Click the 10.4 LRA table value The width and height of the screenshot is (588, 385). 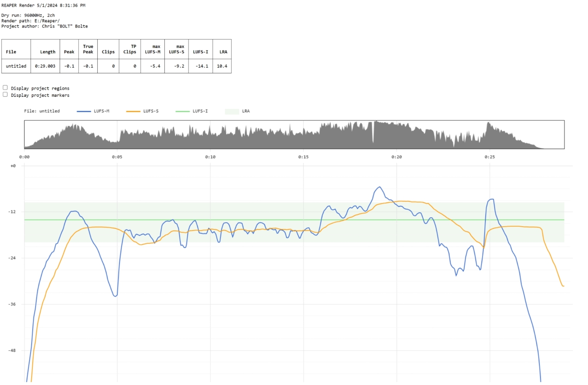coord(222,66)
